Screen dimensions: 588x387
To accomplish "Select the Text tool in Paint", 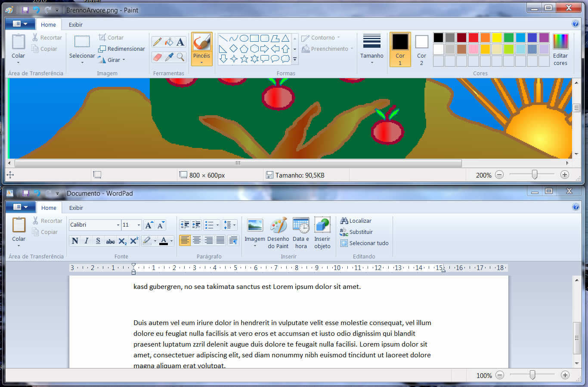I will 181,42.
